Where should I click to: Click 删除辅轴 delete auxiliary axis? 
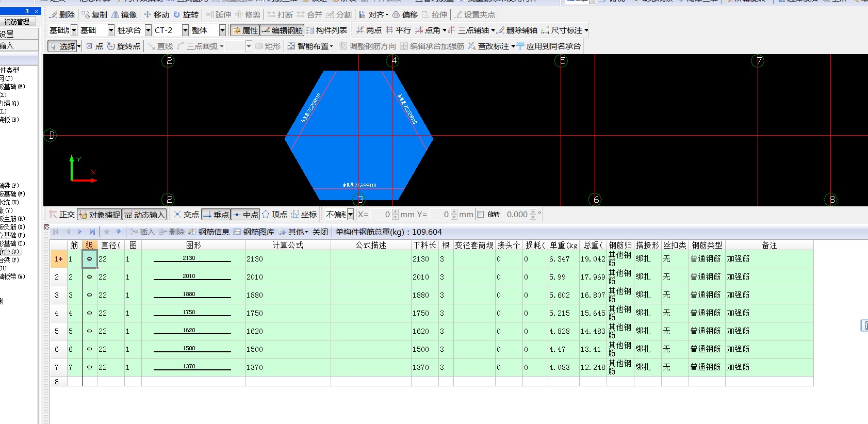click(517, 30)
